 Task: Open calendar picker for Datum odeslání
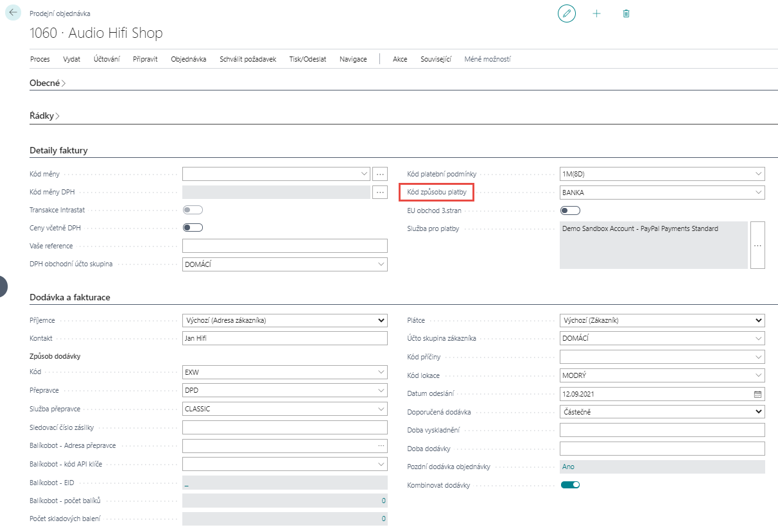tap(757, 393)
